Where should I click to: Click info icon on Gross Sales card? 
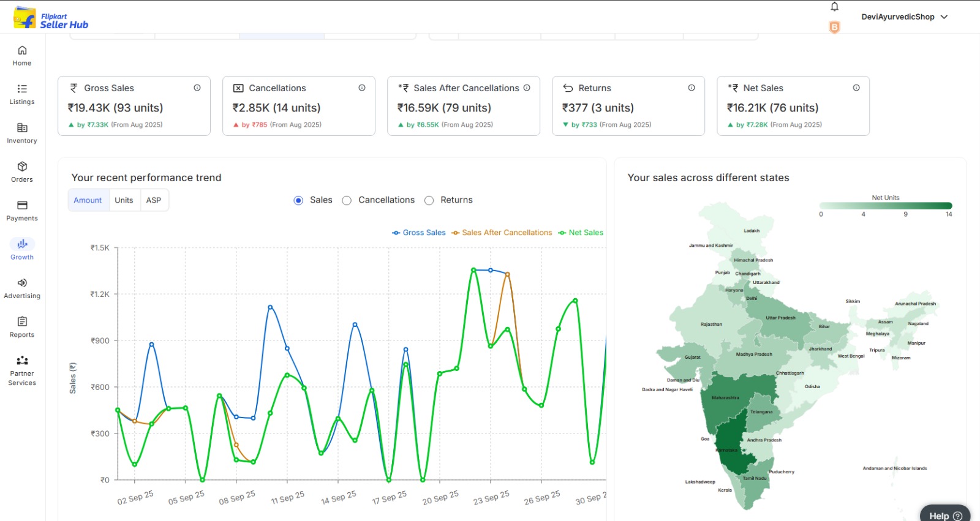197,88
